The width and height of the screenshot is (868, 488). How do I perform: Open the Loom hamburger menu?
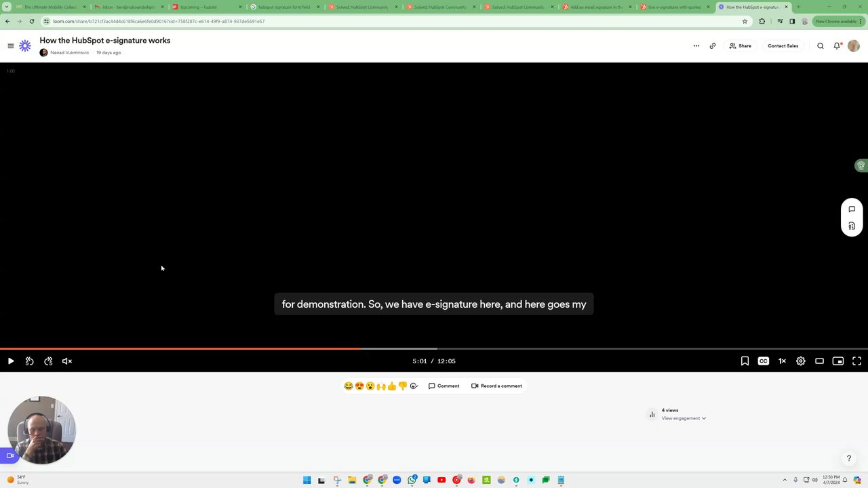[x=11, y=46]
